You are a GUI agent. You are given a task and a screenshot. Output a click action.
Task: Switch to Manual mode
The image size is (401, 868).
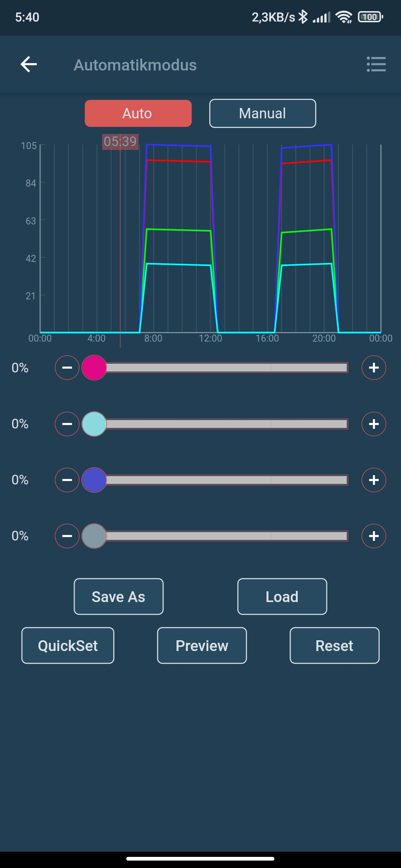tap(263, 114)
